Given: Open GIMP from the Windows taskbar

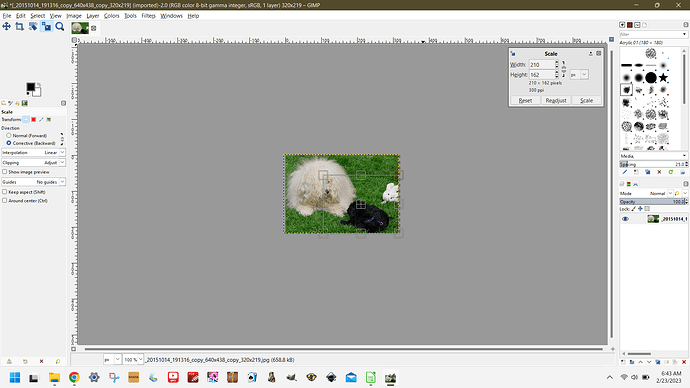Looking at the screenshot, I should 390,377.
